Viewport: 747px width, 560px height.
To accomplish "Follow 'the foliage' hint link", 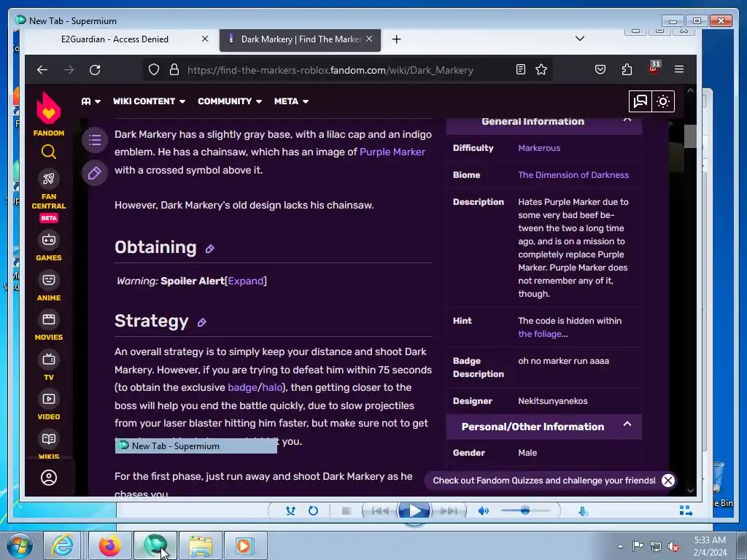I will [x=539, y=334].
